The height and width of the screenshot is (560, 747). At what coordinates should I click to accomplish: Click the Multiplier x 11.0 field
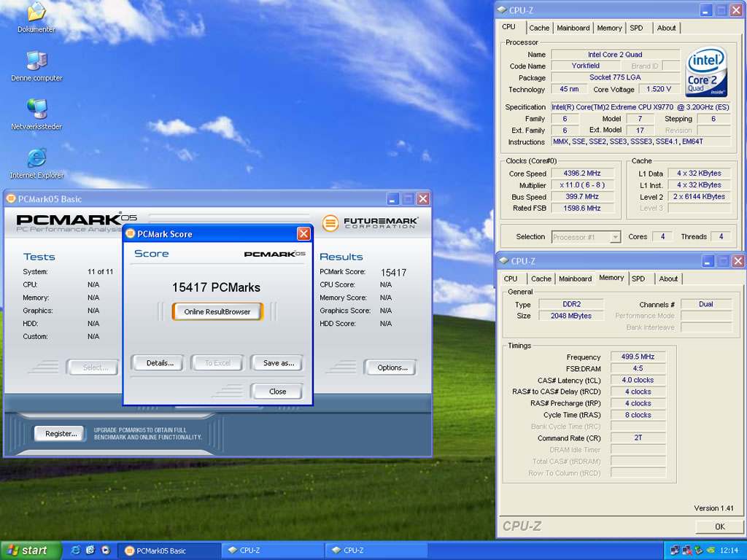click(x=582, y=184)
